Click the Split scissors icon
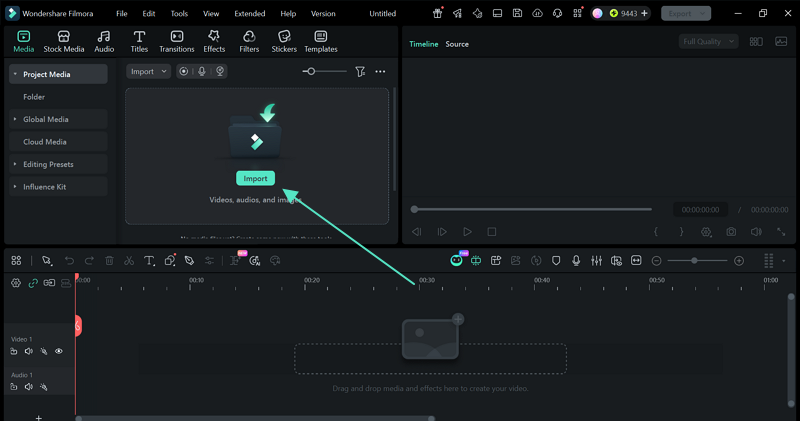 click(129, 261)
